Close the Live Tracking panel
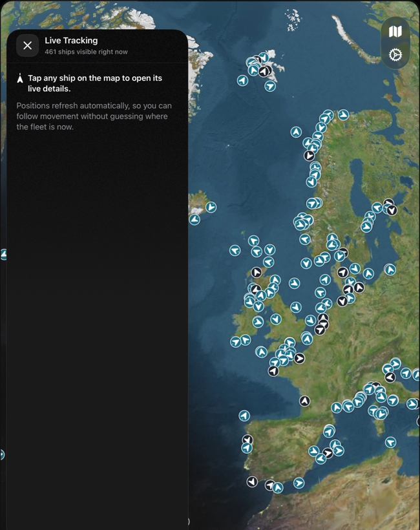The width and height of the screenshot is (420, 530). [27, 45]
